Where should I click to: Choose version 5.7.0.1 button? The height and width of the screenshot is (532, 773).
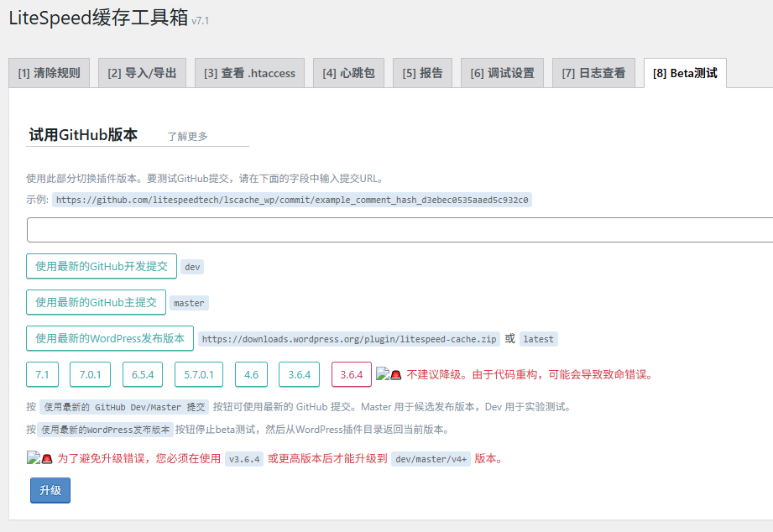click(x=199, y=375)
